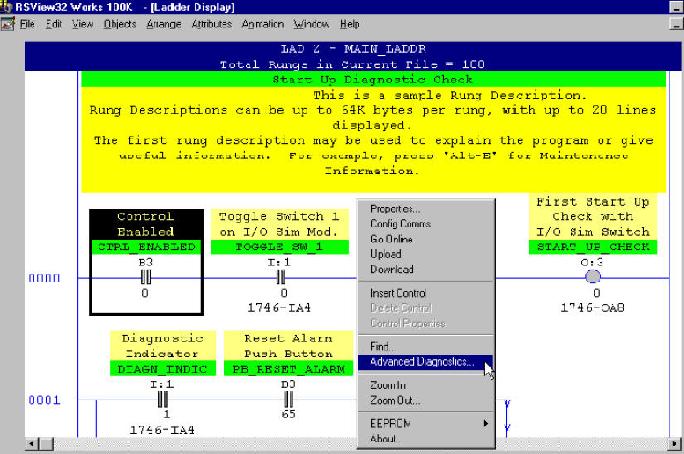Click the 1746-IA4 label under TOGGLE_SW_1

pyautogui.click(x=279, y=308)
